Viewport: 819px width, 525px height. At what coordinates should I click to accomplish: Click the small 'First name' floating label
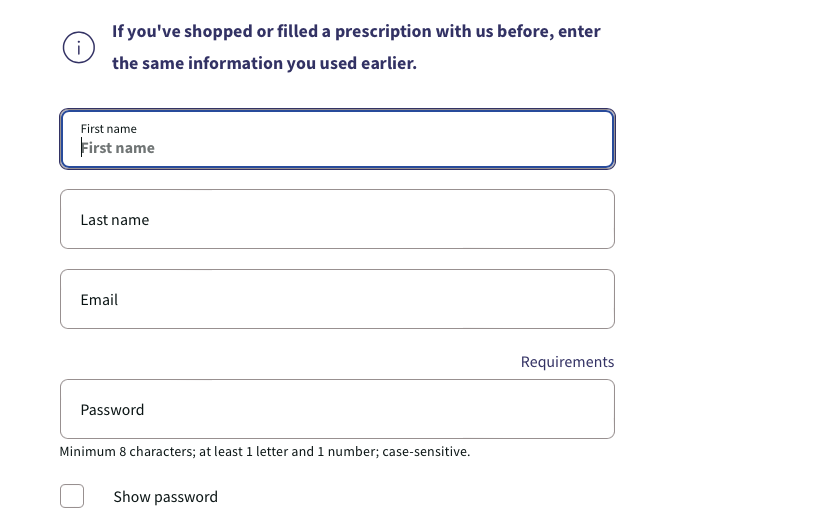pos(108,129)
